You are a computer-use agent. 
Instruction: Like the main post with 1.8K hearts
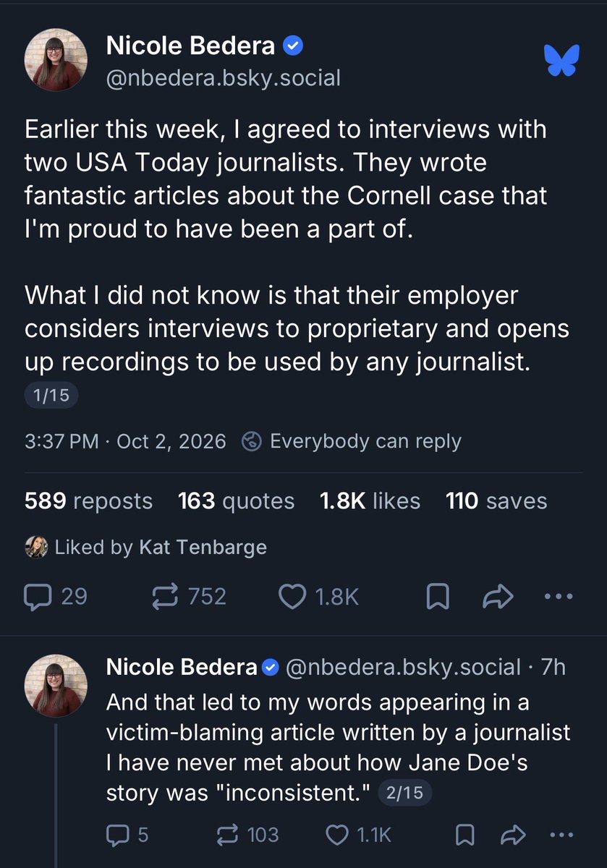[x=319, y=596]
